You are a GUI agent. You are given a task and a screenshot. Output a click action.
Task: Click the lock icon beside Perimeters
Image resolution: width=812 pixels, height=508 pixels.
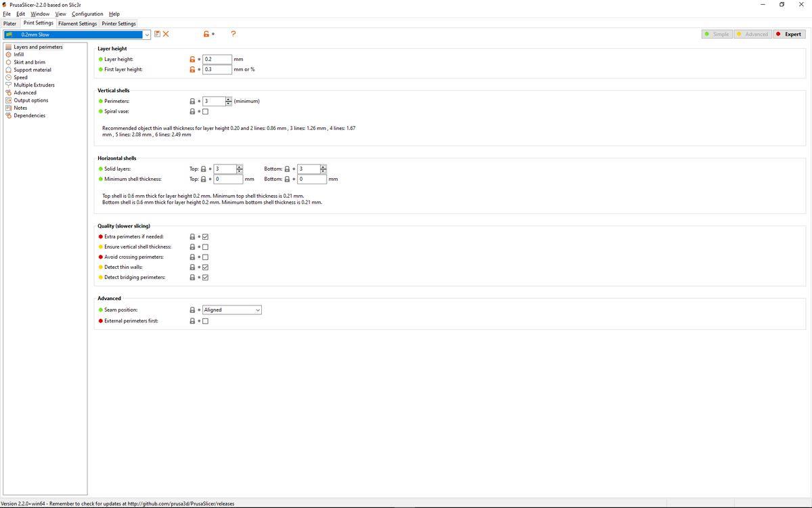tap(192, 101)
